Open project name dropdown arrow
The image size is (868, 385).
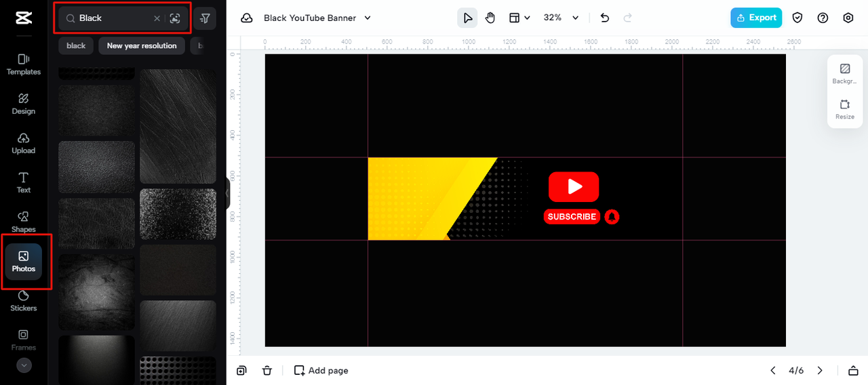[x=368, y=18]
